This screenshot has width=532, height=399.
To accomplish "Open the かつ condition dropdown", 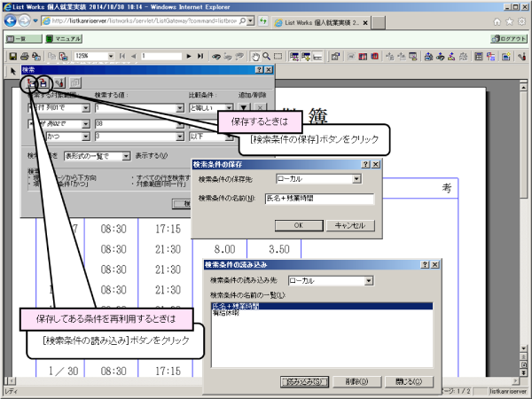I will (86, 137).
